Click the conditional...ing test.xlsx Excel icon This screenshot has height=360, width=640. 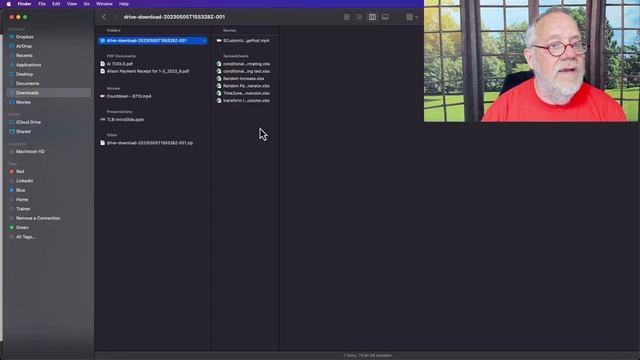coord(219,71)
